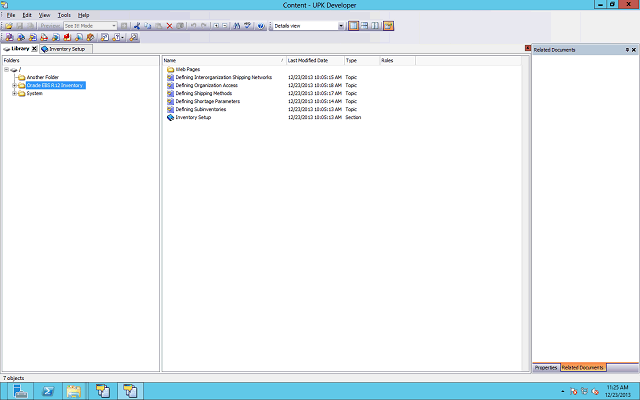
Task: Open File Explorer from the taskbar
Action: [x=73, y=391]
